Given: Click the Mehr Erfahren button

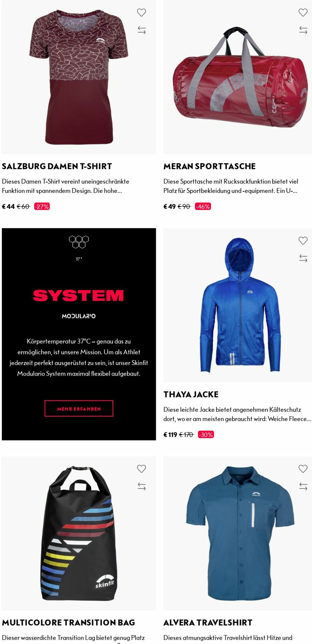Looking at the screenshot, I should [79, 408].
